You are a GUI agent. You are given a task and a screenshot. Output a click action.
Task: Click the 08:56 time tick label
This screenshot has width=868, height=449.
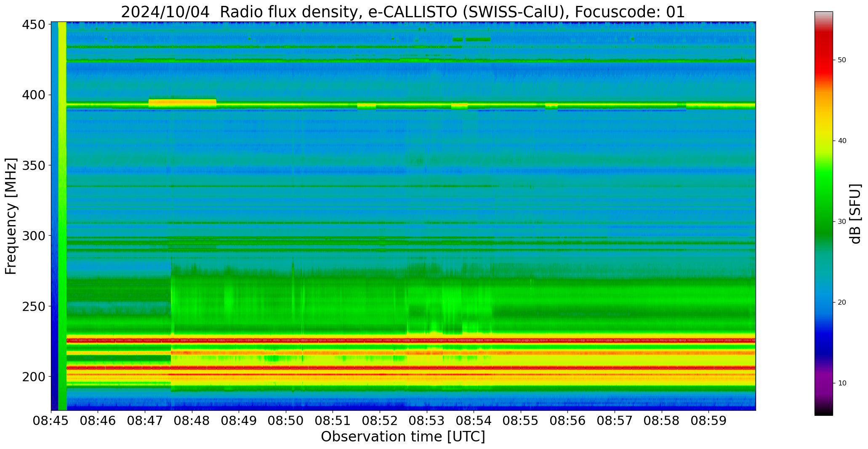(568, 421)
